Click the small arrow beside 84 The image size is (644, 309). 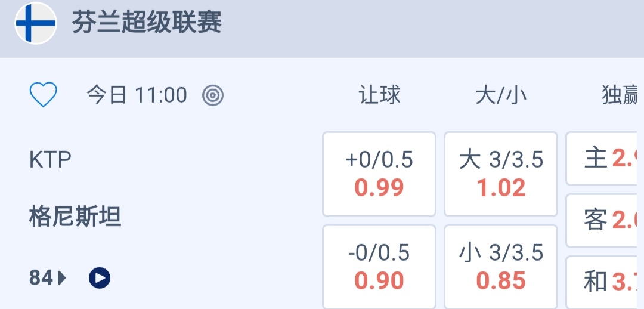coord(62,277)
